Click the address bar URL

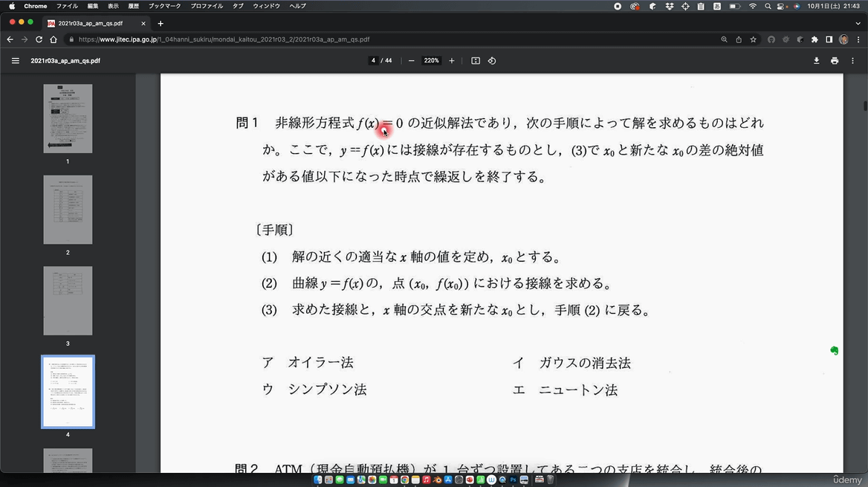224,39
